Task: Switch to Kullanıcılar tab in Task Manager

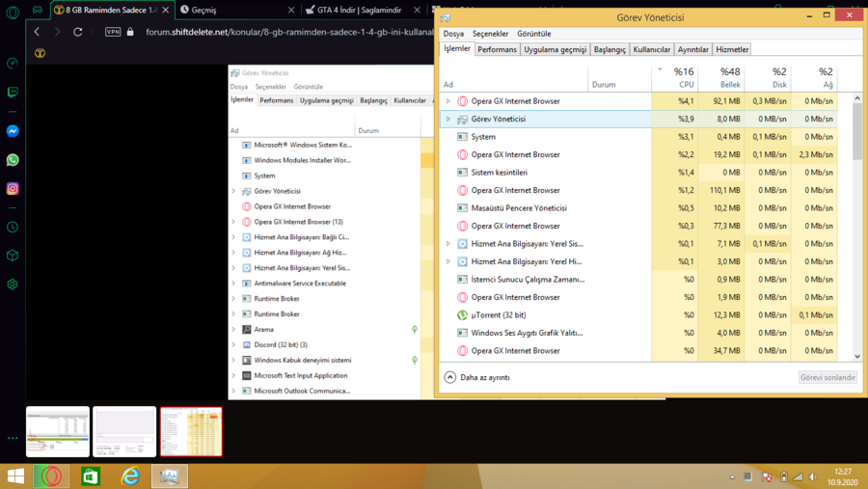Action: click(652, 49)
